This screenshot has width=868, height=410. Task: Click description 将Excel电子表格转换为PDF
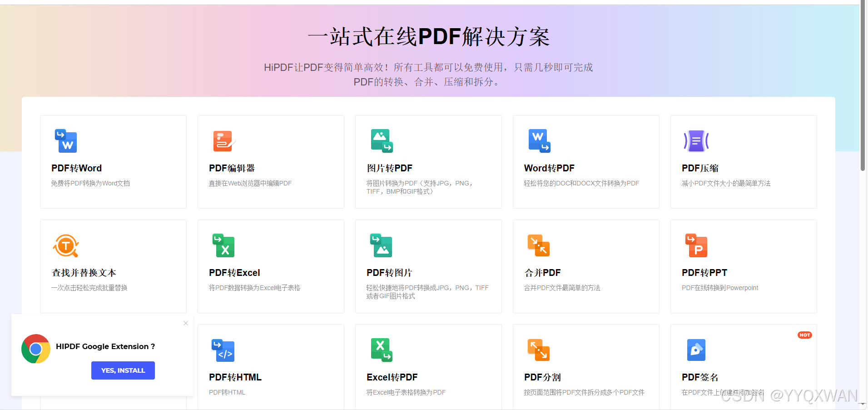tap(406, 392)
